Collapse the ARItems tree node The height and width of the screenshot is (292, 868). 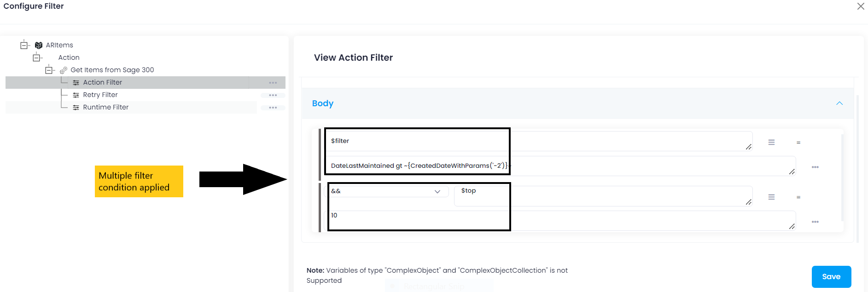pyautogui.click(x=23, y=45)
